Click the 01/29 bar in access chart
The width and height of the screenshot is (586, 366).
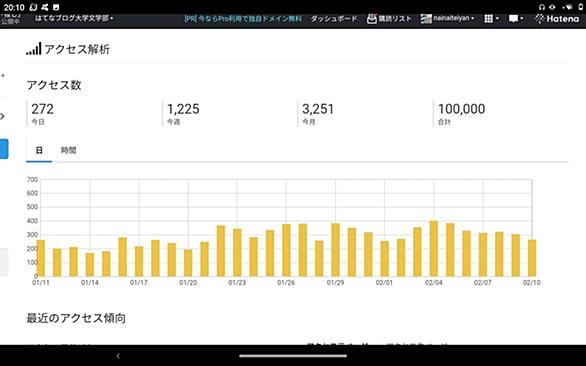click(x=335, y=250)
